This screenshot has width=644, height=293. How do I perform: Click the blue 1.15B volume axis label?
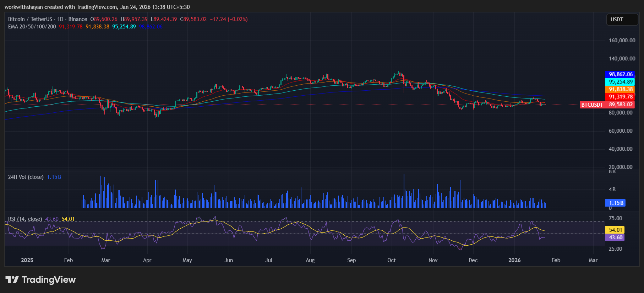point(616,203)
